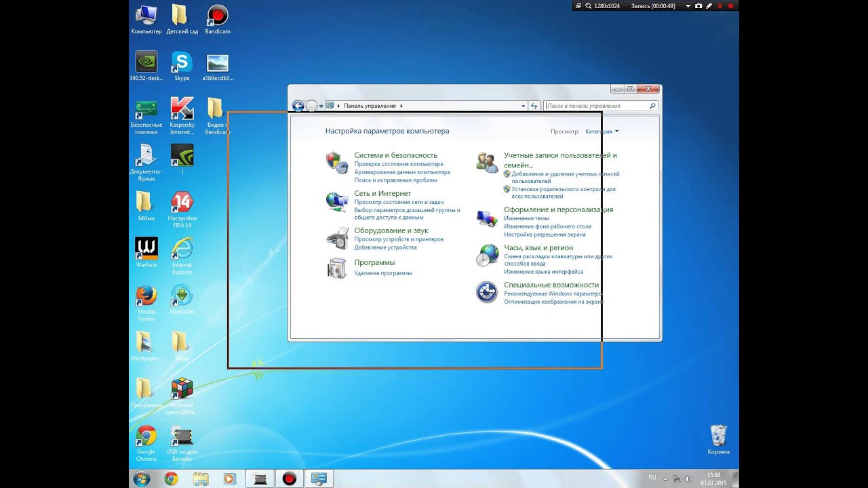This screenshot has width=868, height=488.
Task: Launch Warface from the desktop icon
Action: click(146, 252)
